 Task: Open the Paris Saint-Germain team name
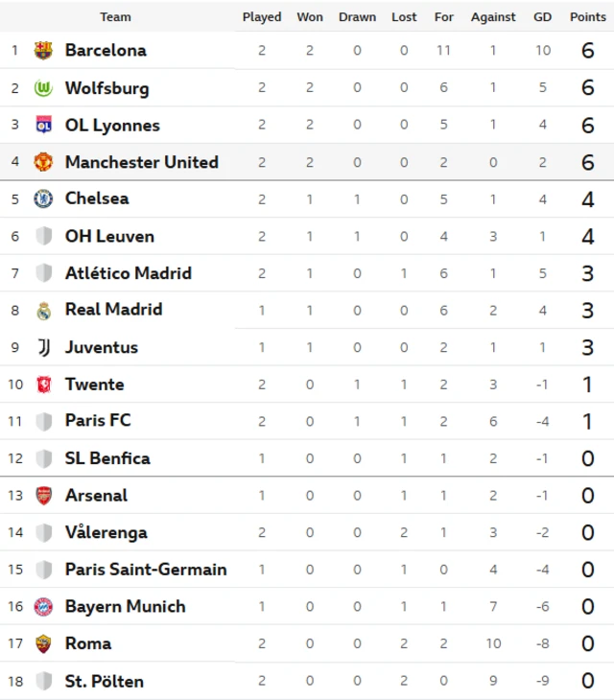coord(146,570)
